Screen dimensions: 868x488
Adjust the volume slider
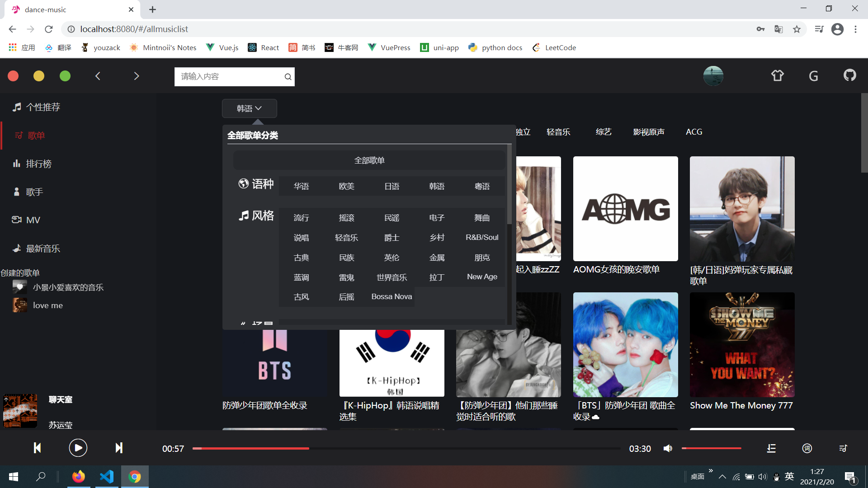(712, 448)
